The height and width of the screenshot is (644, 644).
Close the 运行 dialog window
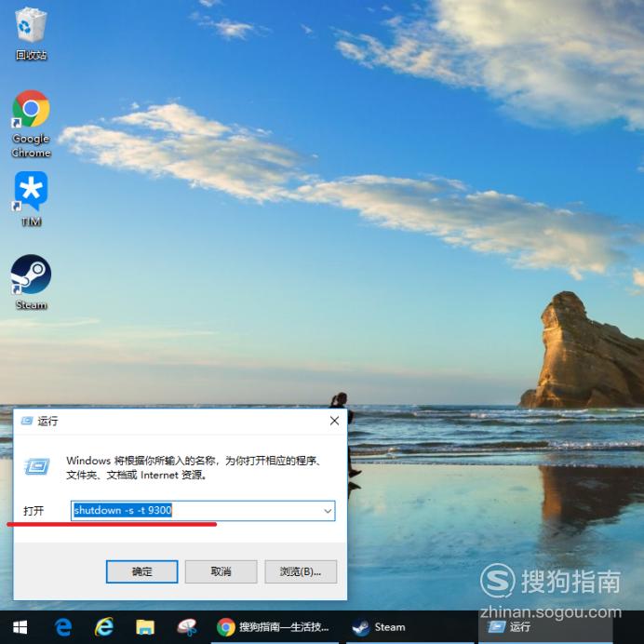(x=334, y=421)
